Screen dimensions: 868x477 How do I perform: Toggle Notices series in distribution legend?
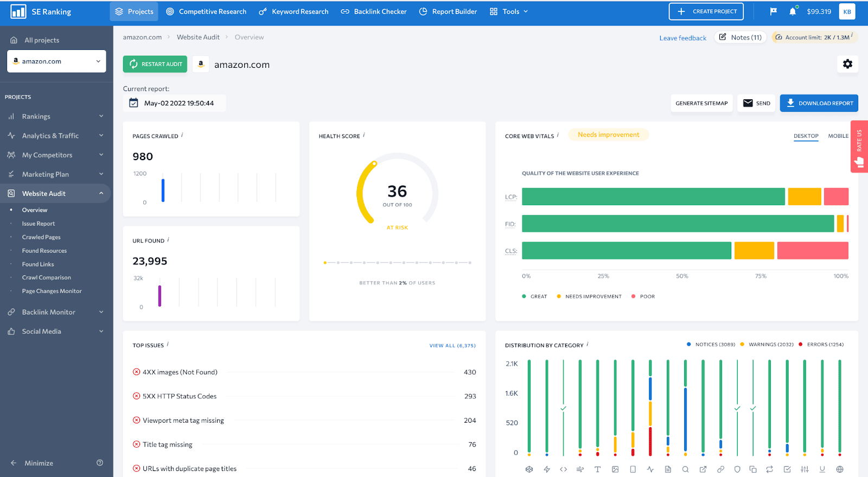711,345
